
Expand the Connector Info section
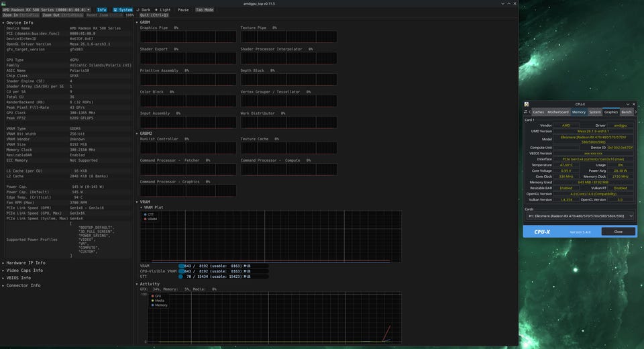(x=21, y=285)
